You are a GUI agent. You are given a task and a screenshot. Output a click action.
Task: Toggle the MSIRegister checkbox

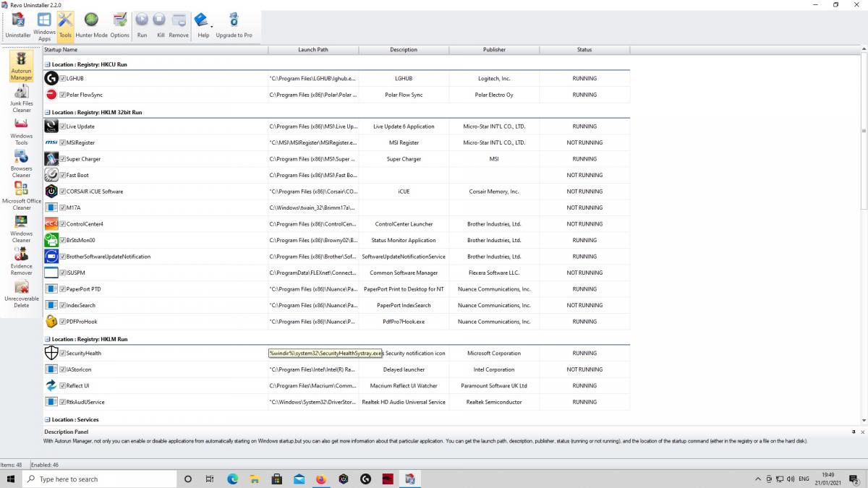click(x=63, y=143)
